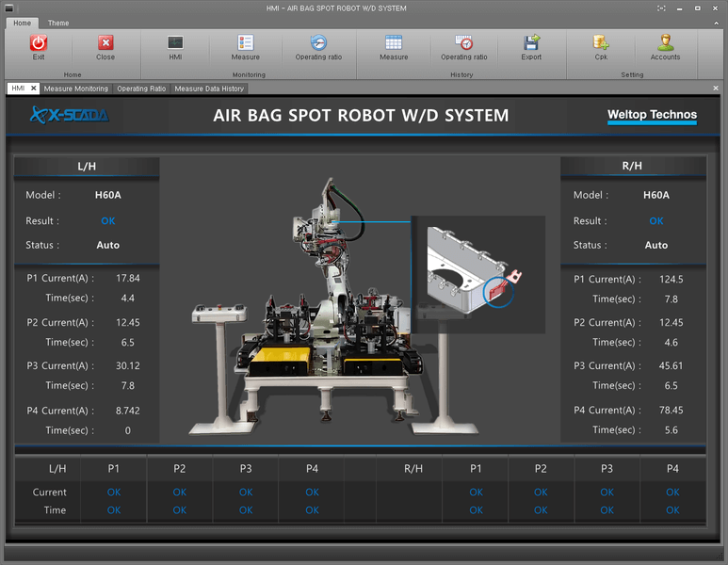Open the Accounts settings icon
The height and width of the screenshot is (565, 728).
point(665,43)
